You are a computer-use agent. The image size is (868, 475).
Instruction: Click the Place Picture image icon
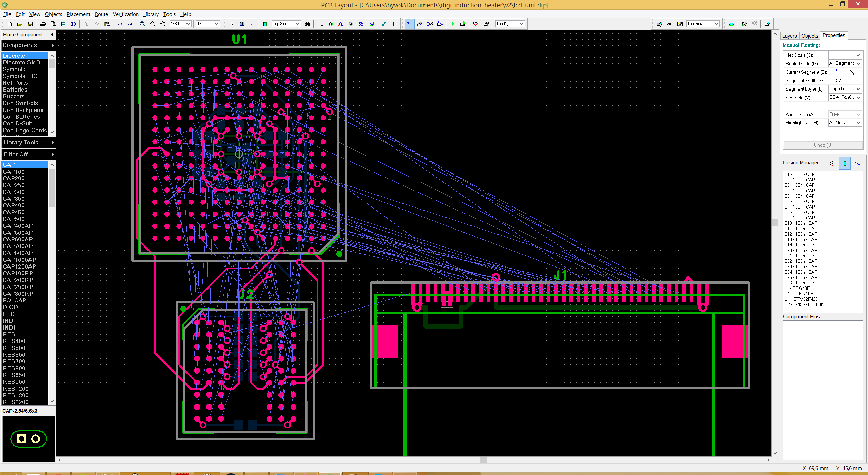click(x=680, y=24)
